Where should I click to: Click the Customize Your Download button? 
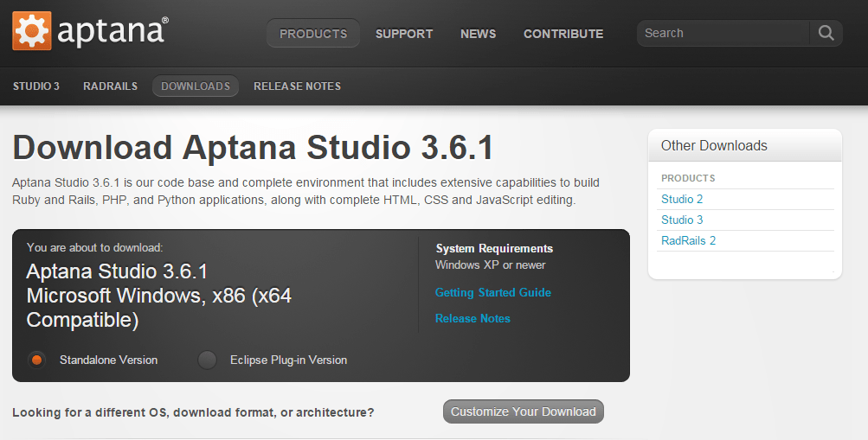pos(523,411)
